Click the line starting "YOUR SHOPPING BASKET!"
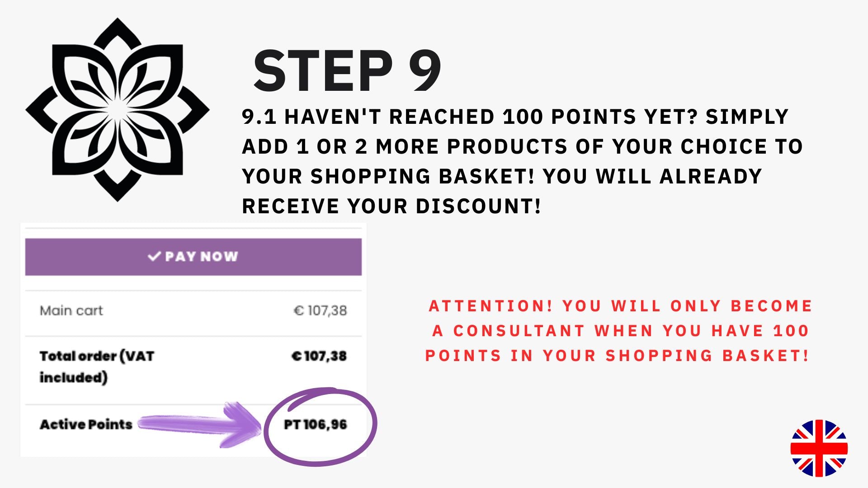This screenshot has width=868, height=488. click(502, 176)
